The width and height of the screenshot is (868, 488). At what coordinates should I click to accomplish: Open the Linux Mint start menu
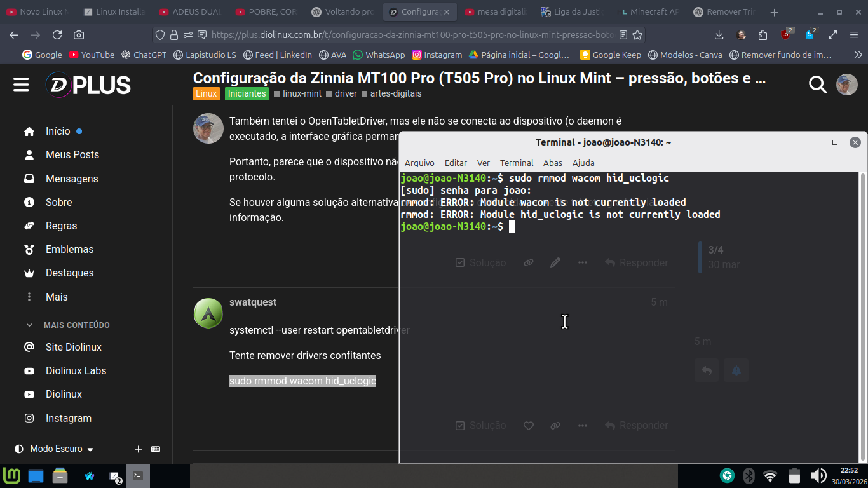coord(12,475)
